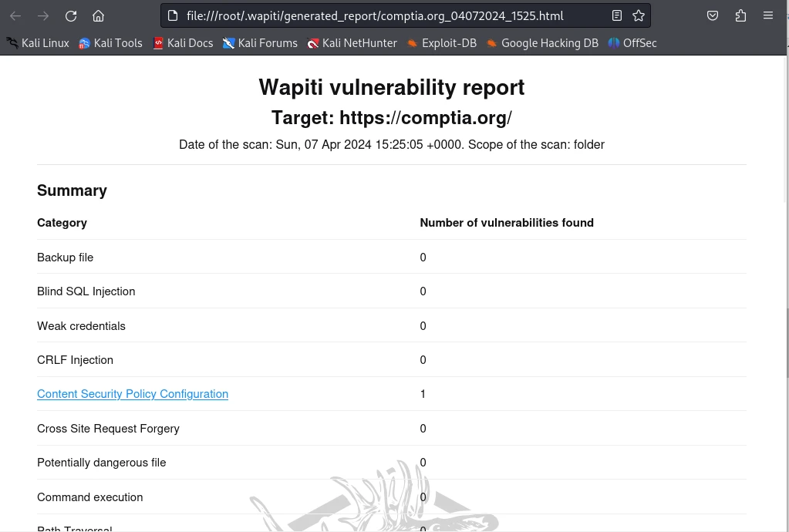The width and height of the screenshot is (789, 532).
Task: Open the Kali Tools bookmark
Action: (x=110, y=43)
